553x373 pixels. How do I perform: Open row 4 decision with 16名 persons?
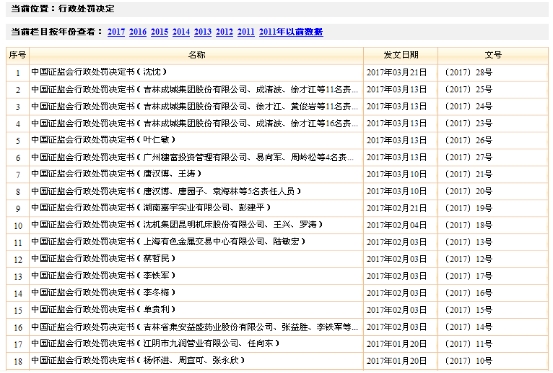(195, 123)
